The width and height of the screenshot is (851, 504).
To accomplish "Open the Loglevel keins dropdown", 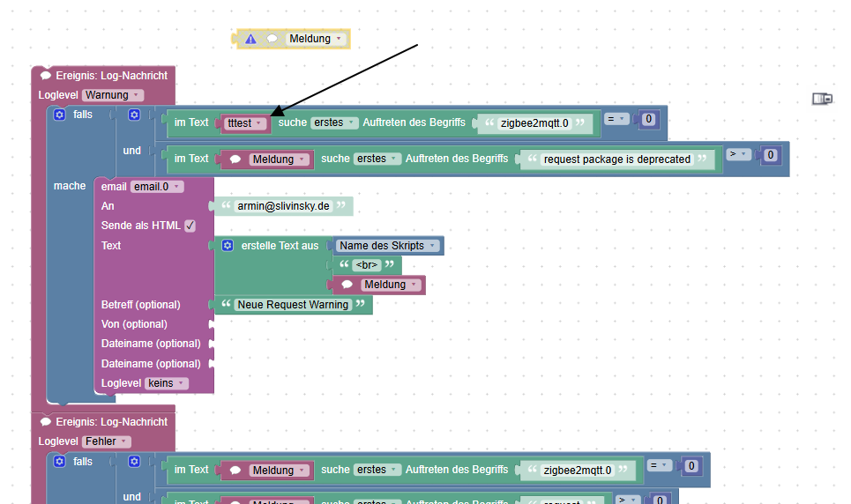I will [x=167, y=383].
